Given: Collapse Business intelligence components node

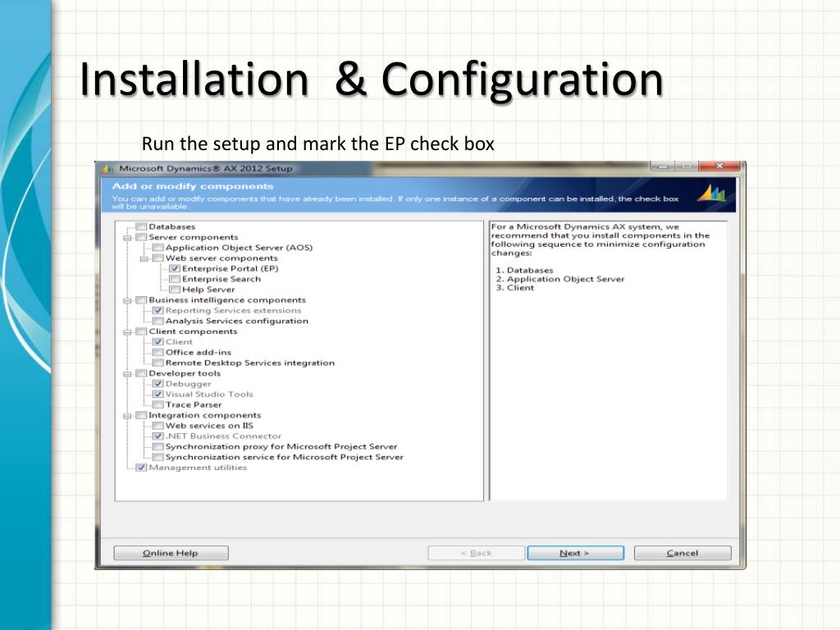Looking at the screenshot, I should 127,300.
